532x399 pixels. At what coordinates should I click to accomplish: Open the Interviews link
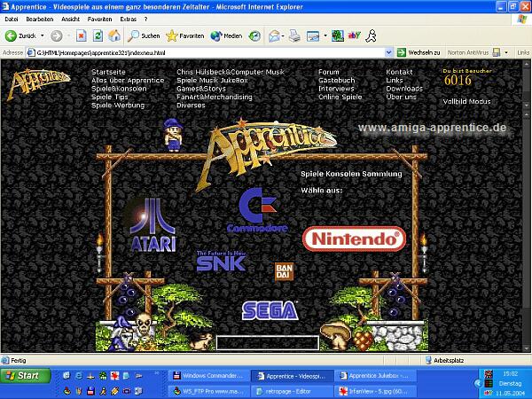336,89
